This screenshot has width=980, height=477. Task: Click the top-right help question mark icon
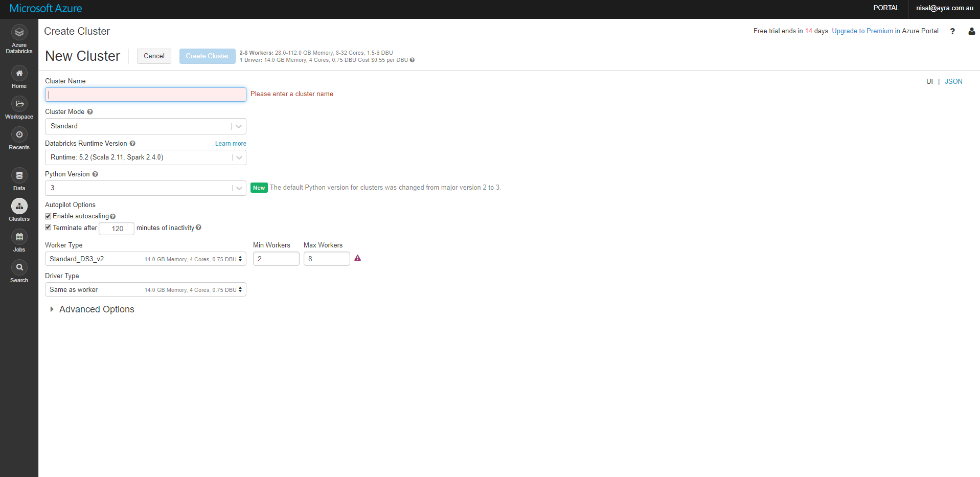pos(952,31)
